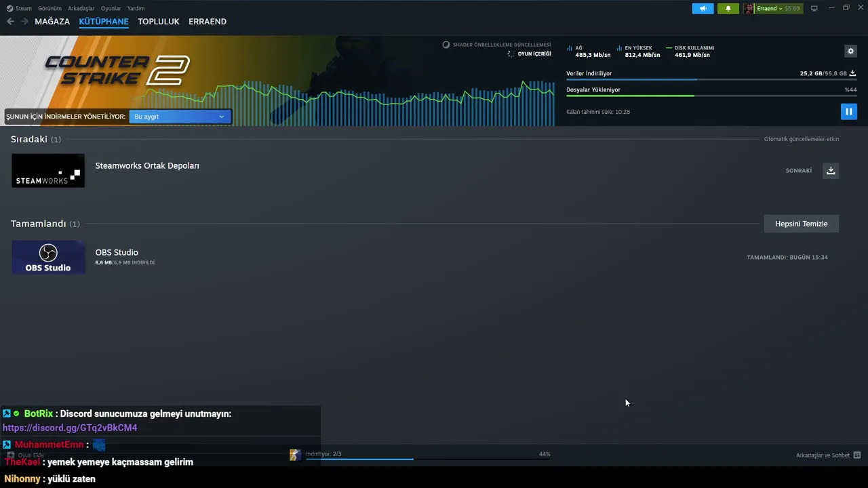Click the Erraend profile avatar picture
Screen dimensions: 868x488
pyautogui.click(x=749, y=8)
